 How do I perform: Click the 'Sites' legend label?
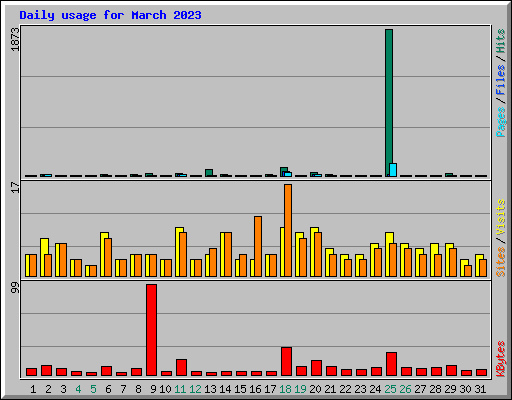coord(500,262)
